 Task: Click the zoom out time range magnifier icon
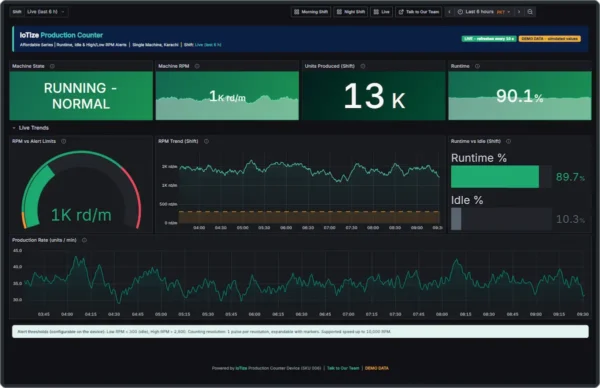(x=530, y=12)
